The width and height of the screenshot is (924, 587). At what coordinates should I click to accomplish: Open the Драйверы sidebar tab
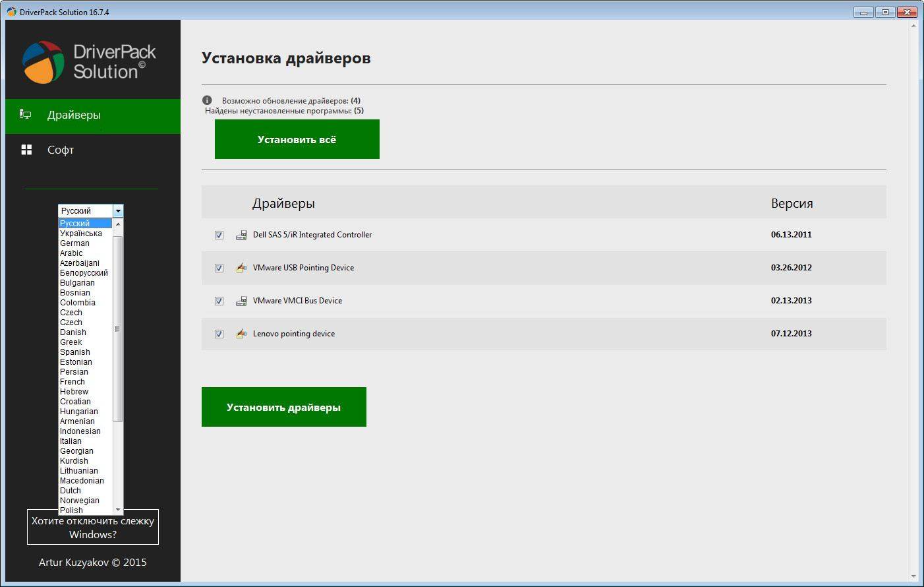pyautogui.click(x=93, y=116)
